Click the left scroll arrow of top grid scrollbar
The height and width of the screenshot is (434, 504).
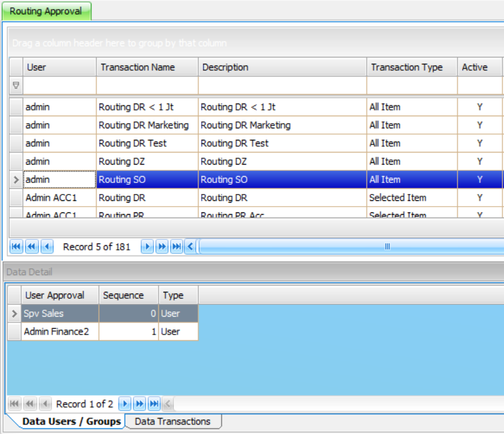[x=190, y=247]
